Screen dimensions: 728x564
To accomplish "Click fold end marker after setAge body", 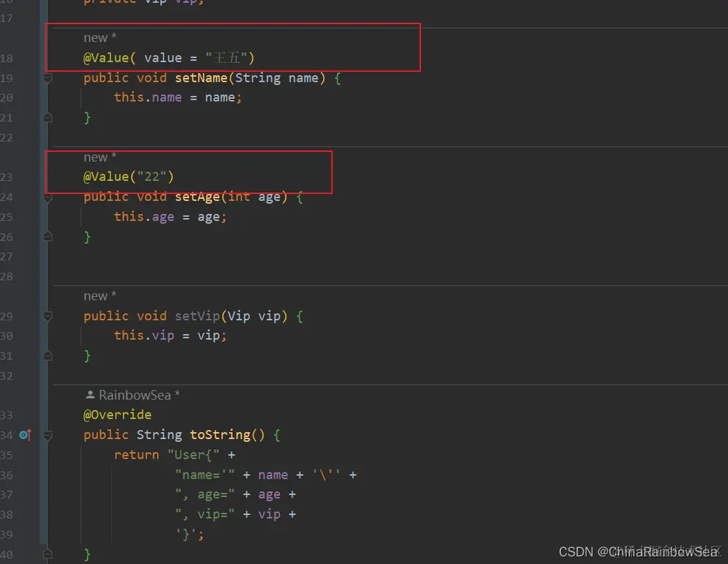I will pos(48,237).
